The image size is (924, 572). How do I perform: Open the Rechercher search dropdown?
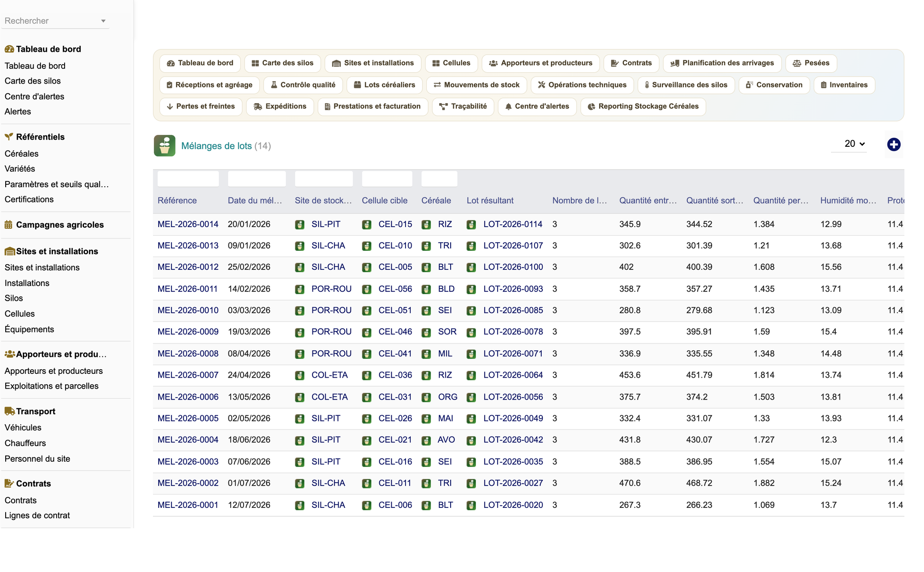pos(55,21)
